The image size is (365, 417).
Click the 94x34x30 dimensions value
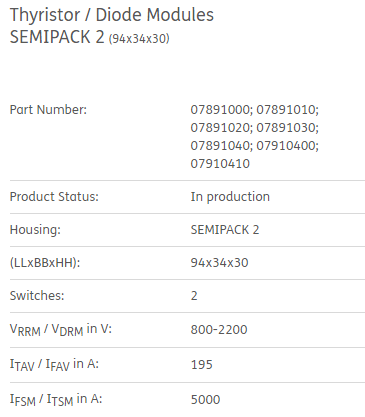coord(220,263)
